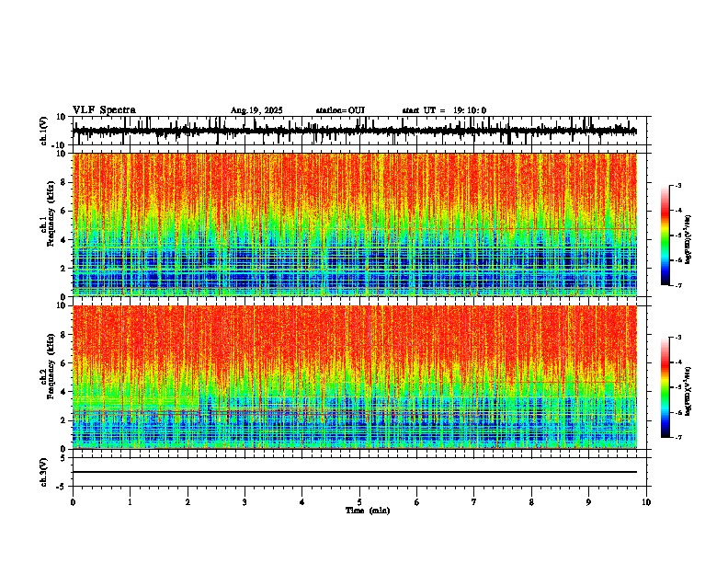Click the '-3' label on ch.1 color scale
Screen dimensions: 728x563
(678, 186)
